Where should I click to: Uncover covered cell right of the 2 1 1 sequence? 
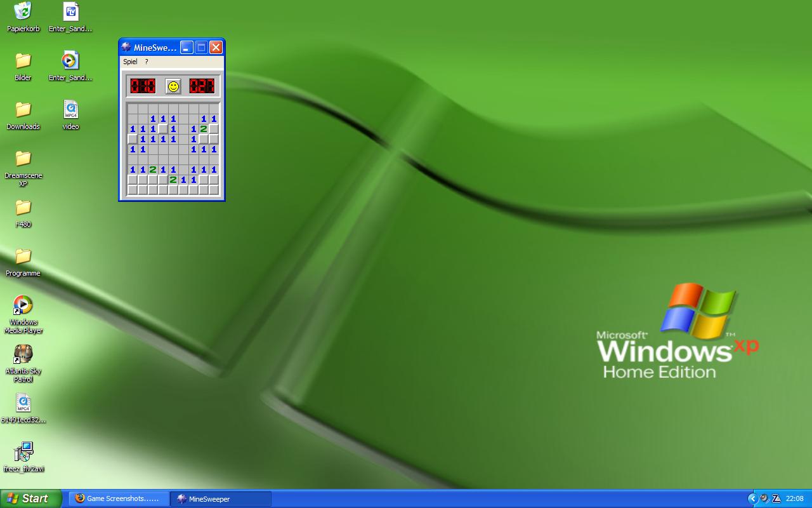204,180
